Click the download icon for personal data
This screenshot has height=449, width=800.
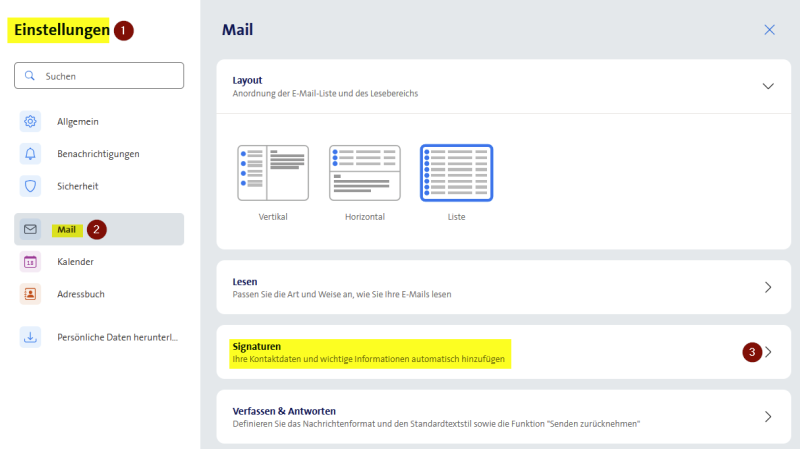click(x=30, y=338)
